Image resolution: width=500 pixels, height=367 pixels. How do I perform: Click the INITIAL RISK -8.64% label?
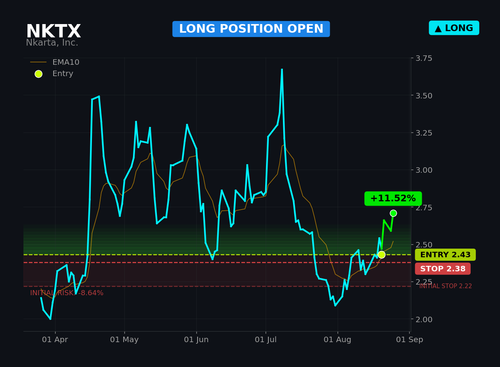[67, 293]
